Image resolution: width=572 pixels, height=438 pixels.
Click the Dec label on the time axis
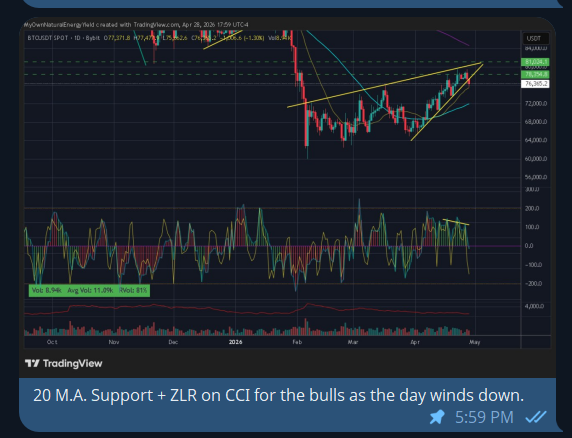click(173, 342)
